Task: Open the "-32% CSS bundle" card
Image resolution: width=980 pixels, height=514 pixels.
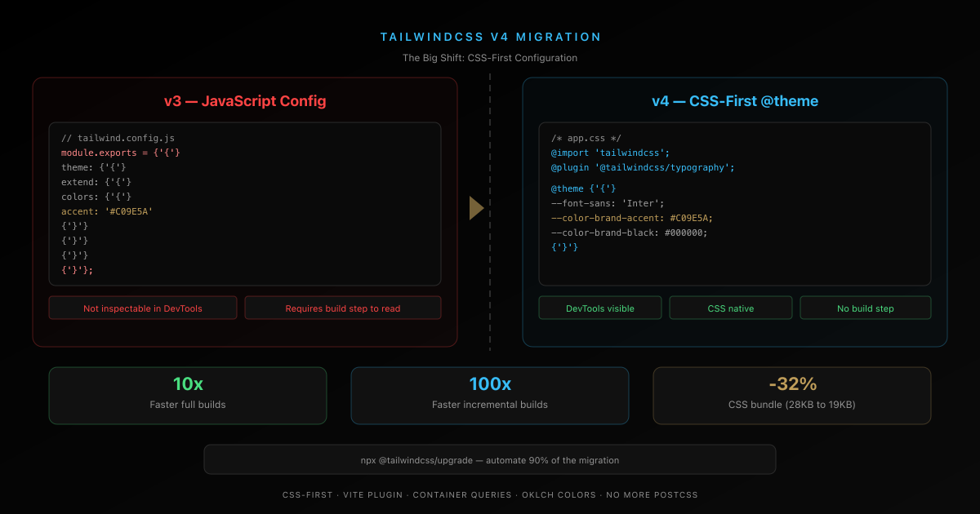Action: point(791,395)
